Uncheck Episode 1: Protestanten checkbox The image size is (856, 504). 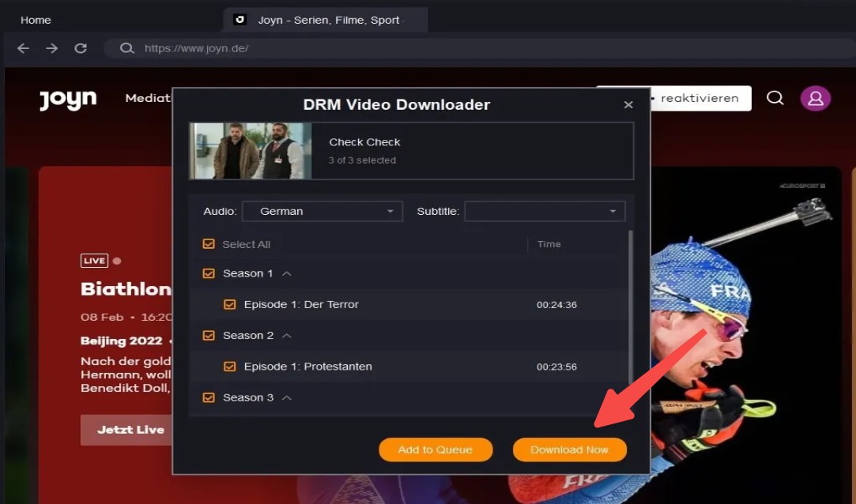pos(230,367)
